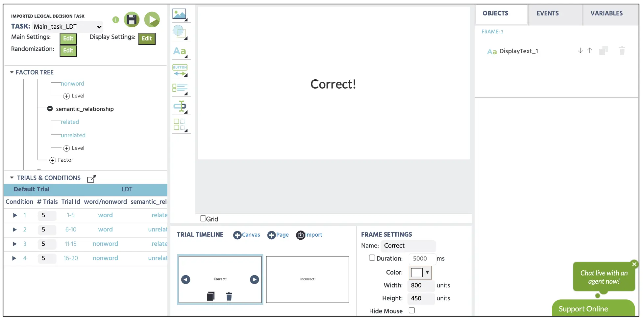Click the white frame color swatch

coord(417,273)
